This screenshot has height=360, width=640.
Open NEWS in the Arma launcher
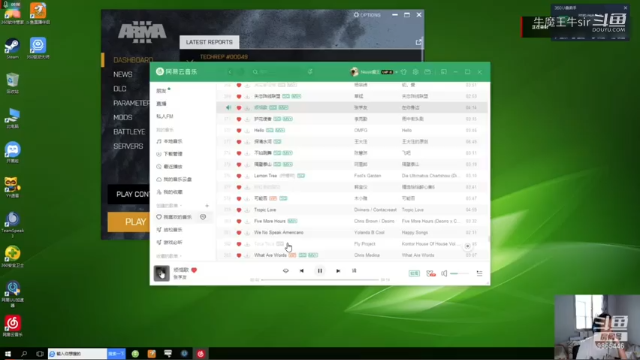pos(123,75)
